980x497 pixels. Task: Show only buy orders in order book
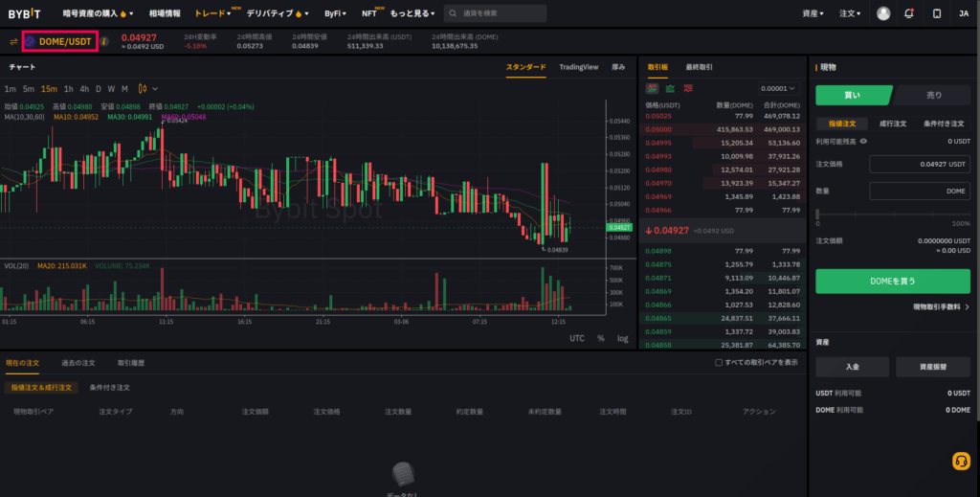670,88
